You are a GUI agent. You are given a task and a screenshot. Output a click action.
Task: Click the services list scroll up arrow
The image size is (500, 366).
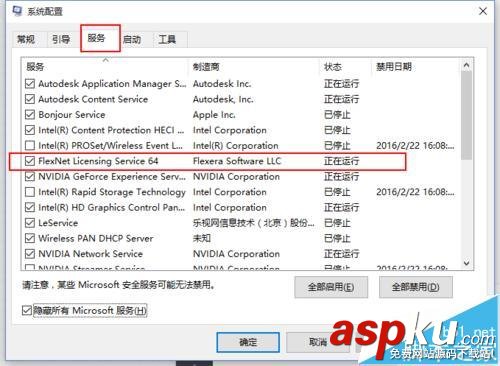(466, 65)
